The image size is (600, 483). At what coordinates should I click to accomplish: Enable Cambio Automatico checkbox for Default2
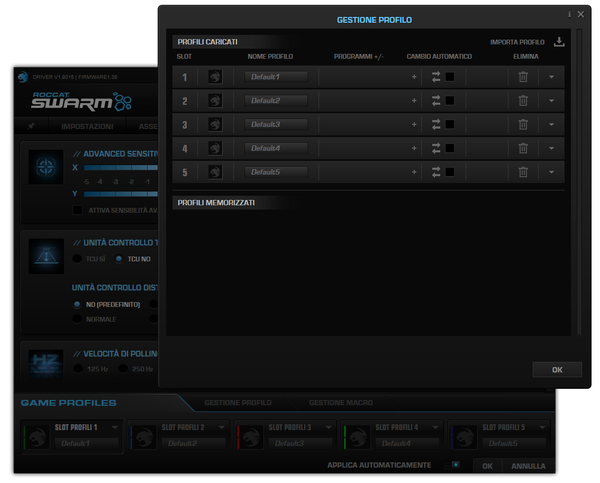450,101
